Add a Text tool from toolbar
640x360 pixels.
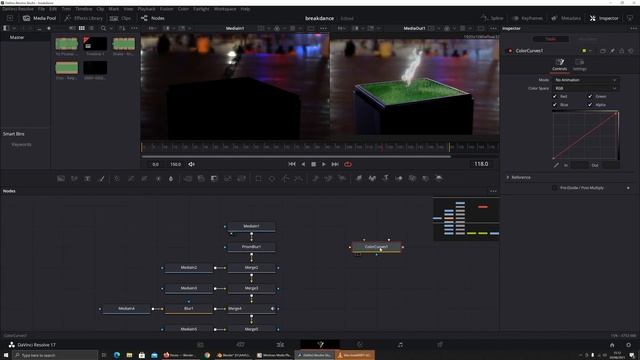(x=87, y=178)
